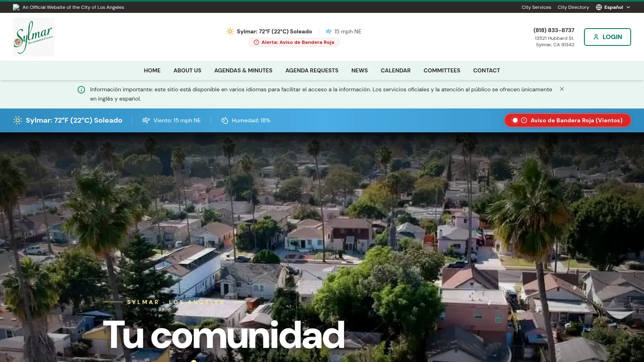Image resolution: width=644 pixels, height=362 pixels.
Task: Open the COMMITTEES menu
Action: [442, 70]
